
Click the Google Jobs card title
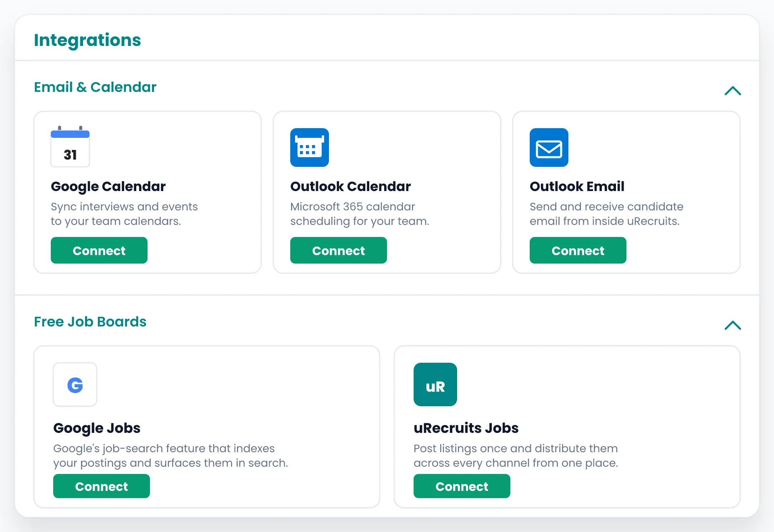[97, 428]
